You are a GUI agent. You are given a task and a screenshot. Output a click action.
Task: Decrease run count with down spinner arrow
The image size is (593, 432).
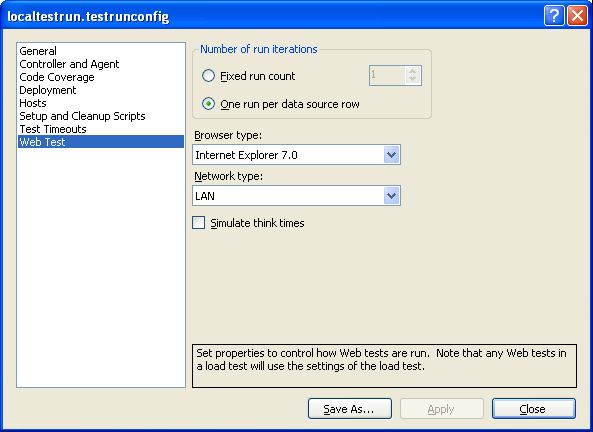[413, 79]
